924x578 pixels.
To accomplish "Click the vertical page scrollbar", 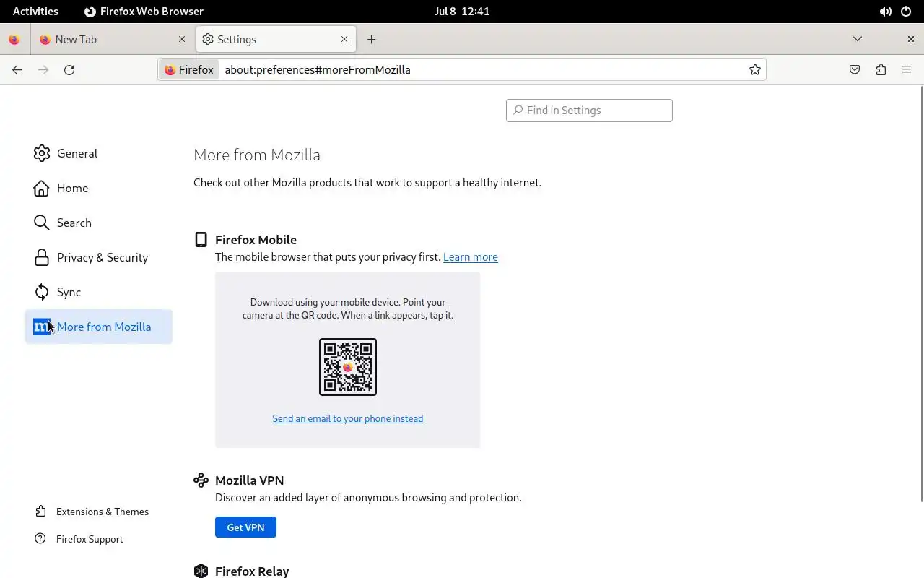I will (921, 293).
